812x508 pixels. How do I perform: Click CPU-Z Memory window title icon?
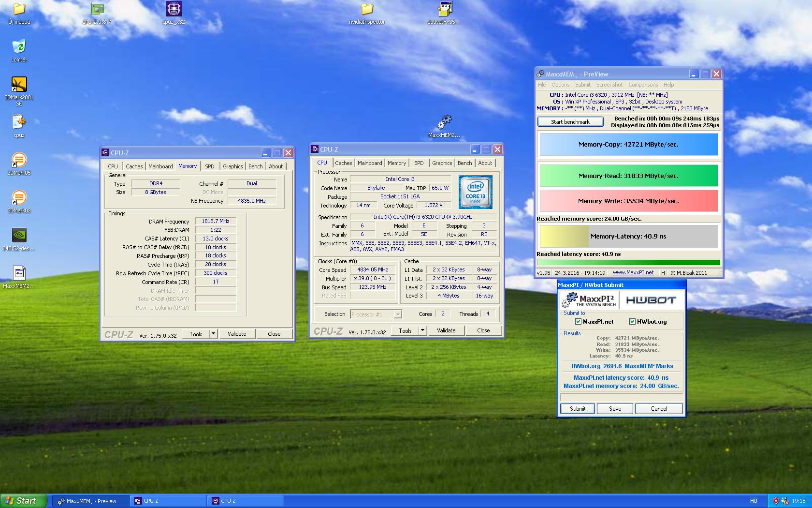105,152
